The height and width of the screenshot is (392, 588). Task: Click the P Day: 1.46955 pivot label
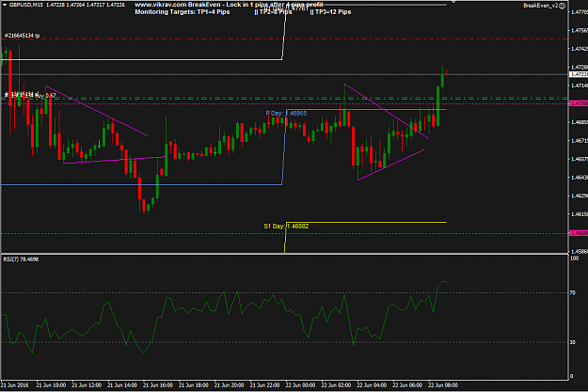point(286,113)
